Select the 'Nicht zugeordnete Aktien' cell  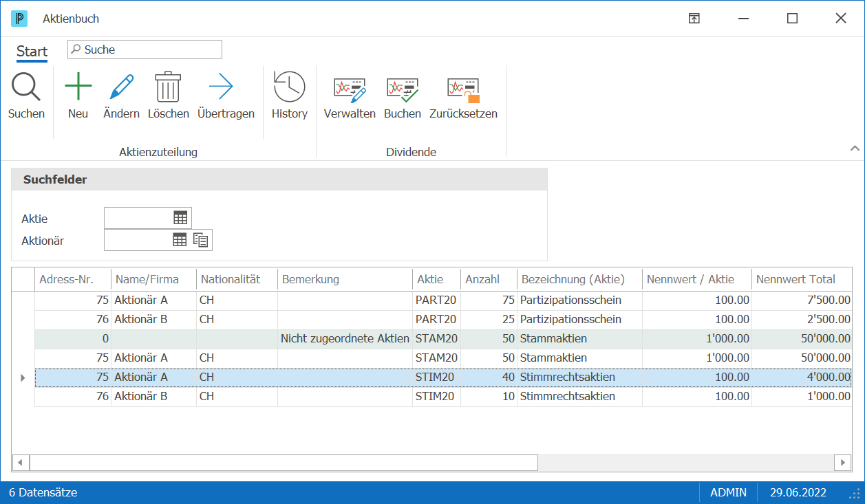(345, 338)
